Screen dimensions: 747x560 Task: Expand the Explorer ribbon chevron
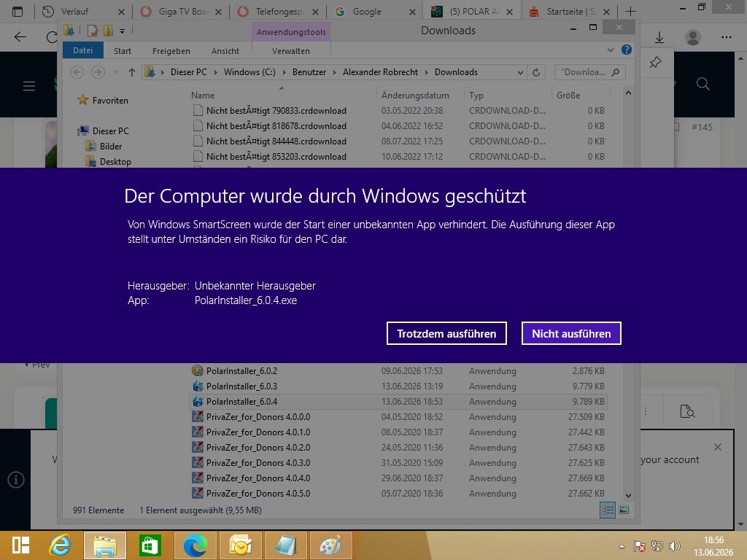(x=611, y=50)
